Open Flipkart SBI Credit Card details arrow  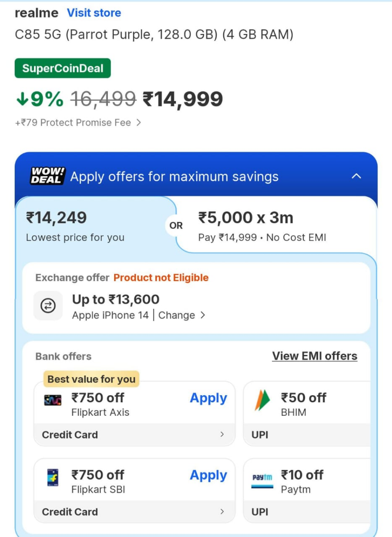click(222, 511)
